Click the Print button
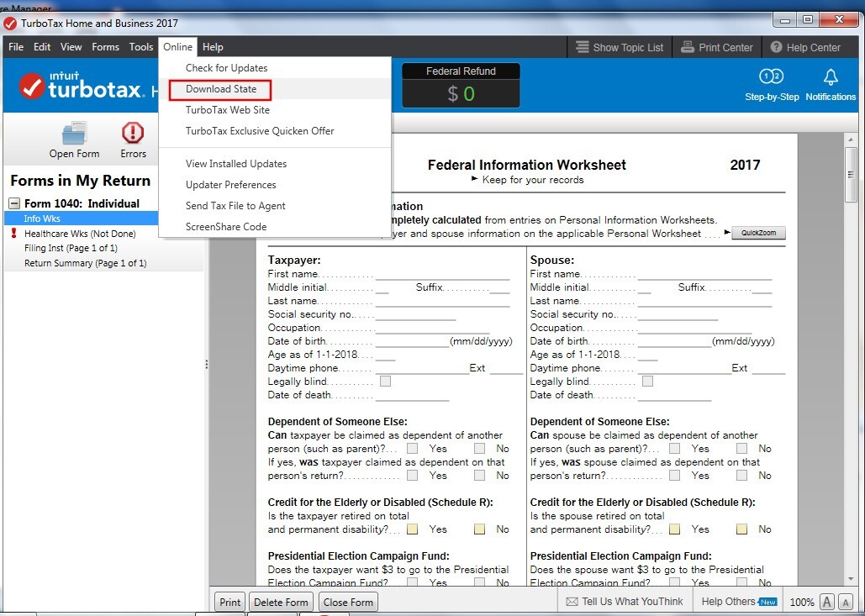The height and width of the screenshot is (616, 865). point(230,602)
